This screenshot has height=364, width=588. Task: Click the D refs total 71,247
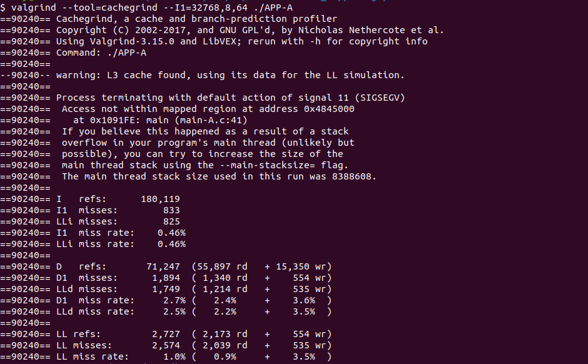coord(163,266)
